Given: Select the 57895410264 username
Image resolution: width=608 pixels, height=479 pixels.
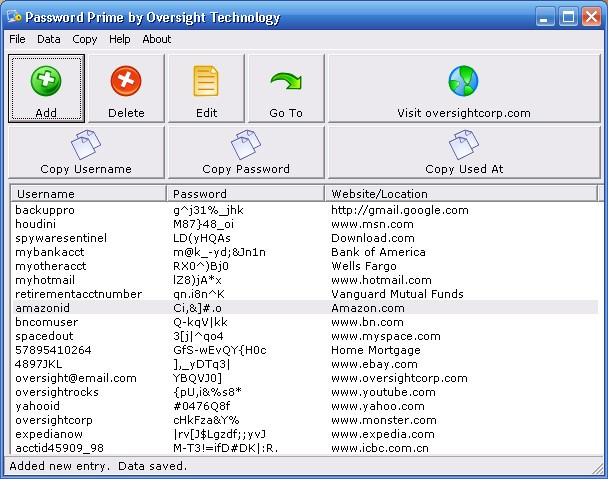Looking at the screenshot, I should 53,350.
